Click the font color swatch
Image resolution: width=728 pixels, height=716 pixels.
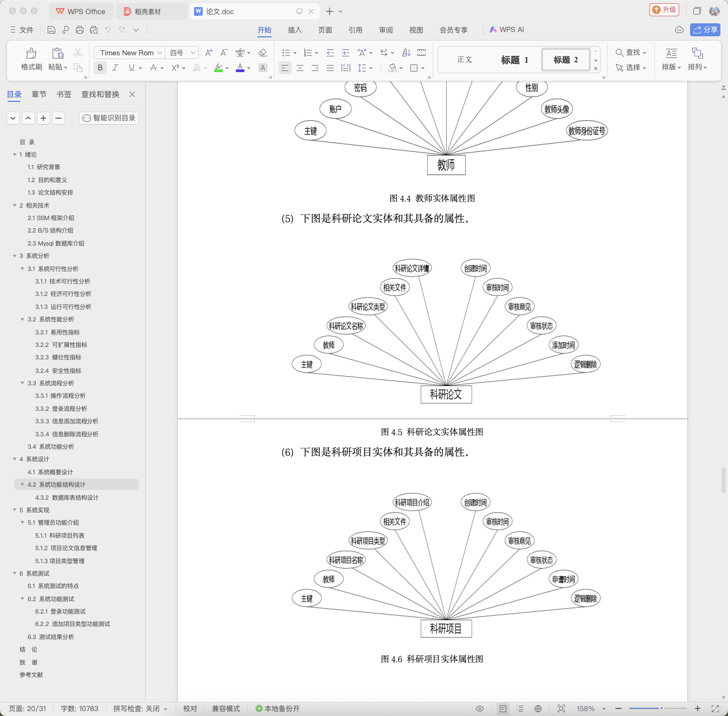[x=240, y=68]
